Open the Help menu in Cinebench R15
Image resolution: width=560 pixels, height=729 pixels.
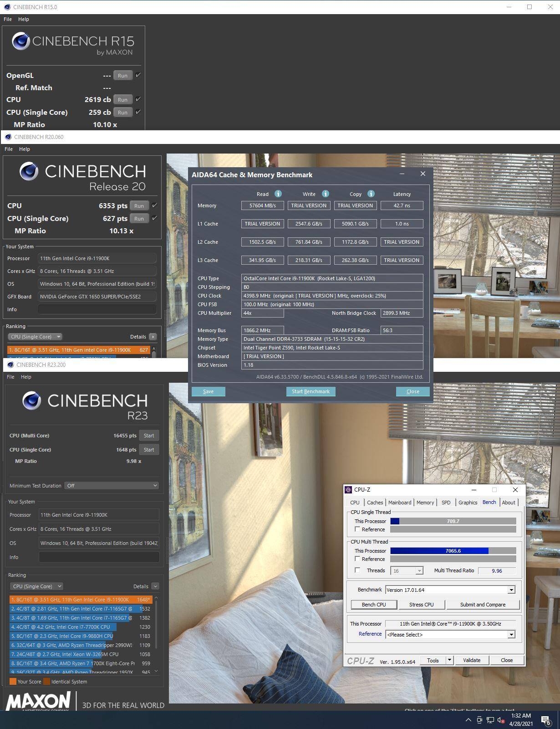pos(24,19)
